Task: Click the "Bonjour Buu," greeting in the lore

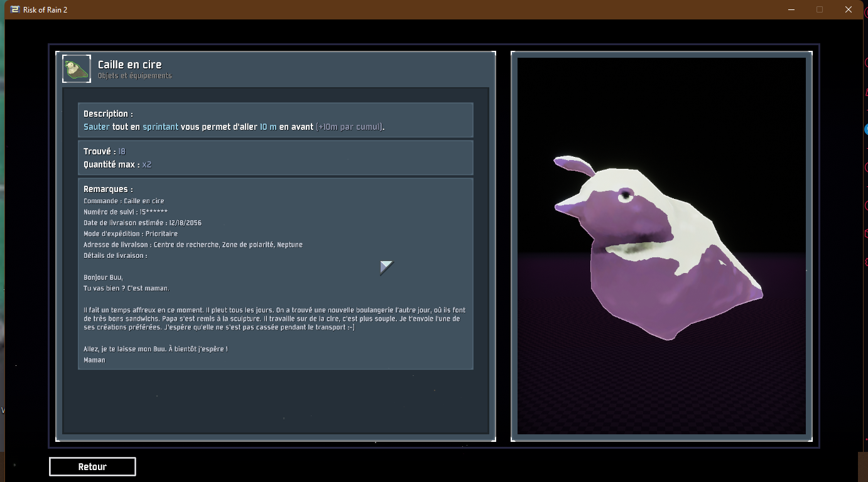Action: 103,277
